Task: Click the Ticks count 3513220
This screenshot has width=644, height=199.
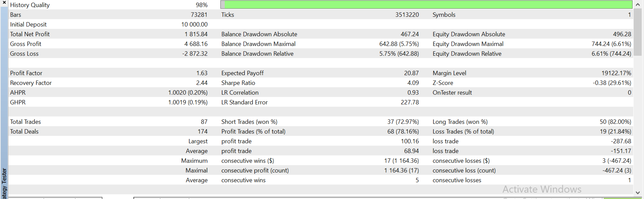Action: pos(407,15)
